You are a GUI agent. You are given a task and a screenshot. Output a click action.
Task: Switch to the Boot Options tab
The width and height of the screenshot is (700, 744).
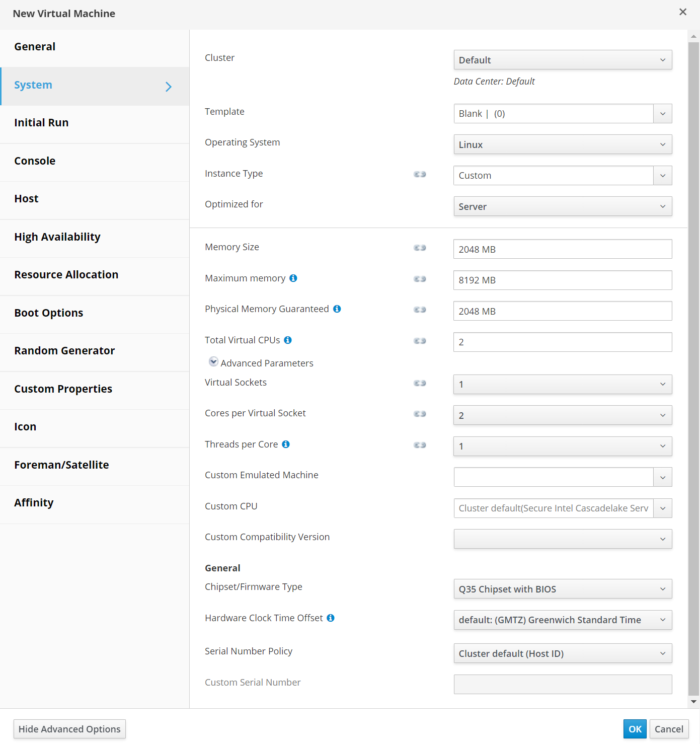(x=49, y=313)
